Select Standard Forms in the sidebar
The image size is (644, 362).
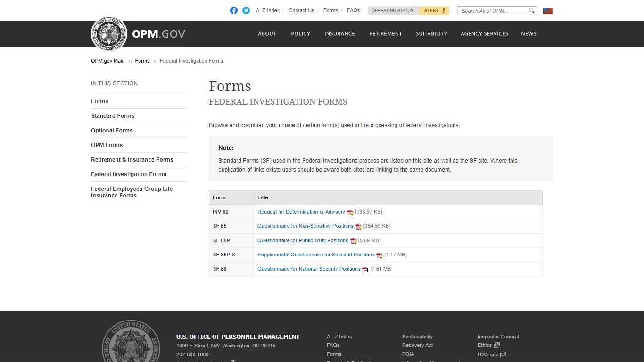point(113,116)
